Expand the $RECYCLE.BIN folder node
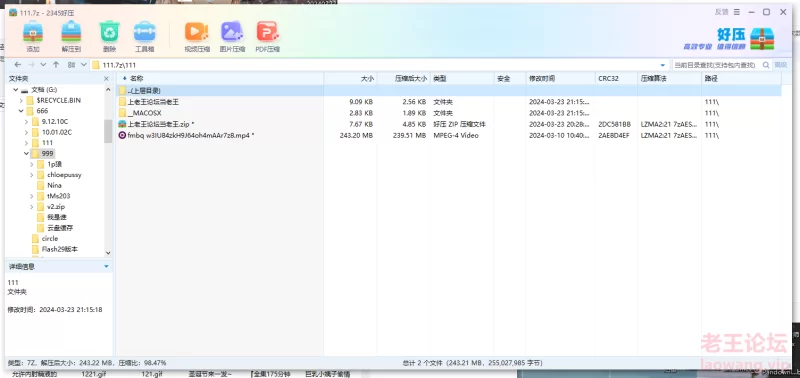The width and height of the screenshot is (800, 378). click(21, 100)
